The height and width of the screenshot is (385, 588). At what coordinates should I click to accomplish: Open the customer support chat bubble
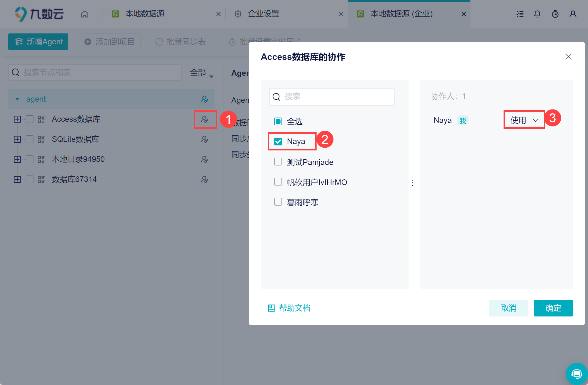point(577,374)
